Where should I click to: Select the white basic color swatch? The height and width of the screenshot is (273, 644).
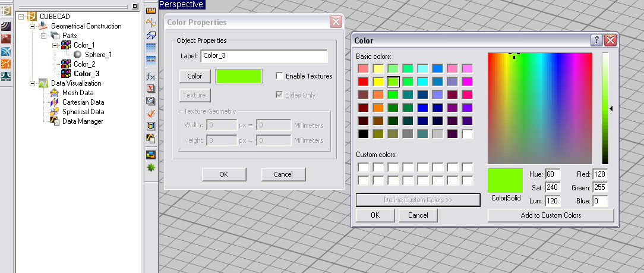coord(468,134)
